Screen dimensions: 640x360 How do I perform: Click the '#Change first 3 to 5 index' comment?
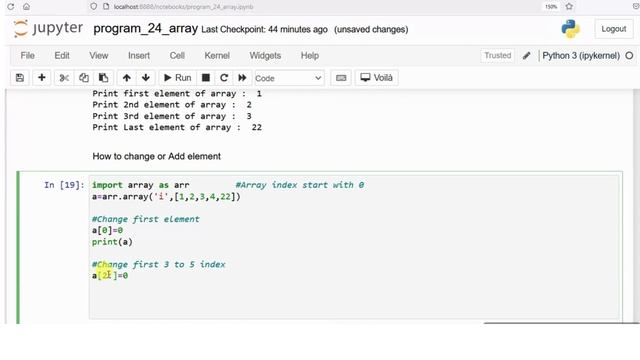pos(159,264)
